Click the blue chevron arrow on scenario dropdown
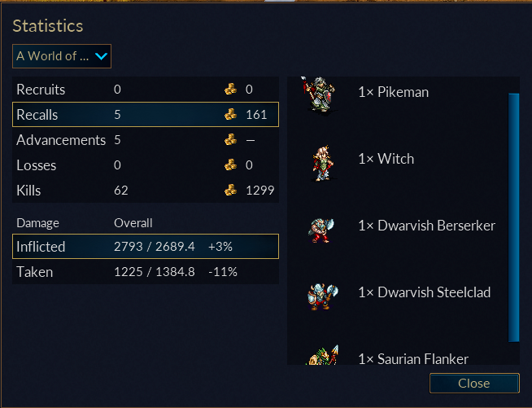The width and height of the screenshot is (532, 408). point(101,56)
